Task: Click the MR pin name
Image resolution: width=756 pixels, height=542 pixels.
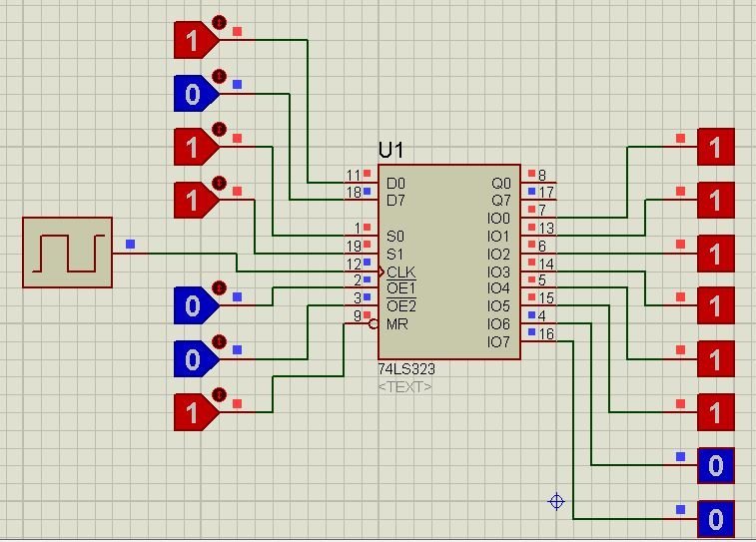Action: point(397,324)
